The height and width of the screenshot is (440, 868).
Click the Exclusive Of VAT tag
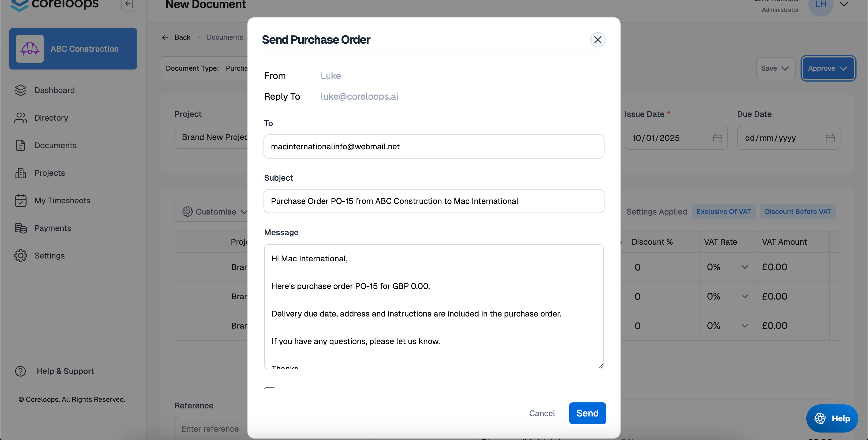[723, 212]
